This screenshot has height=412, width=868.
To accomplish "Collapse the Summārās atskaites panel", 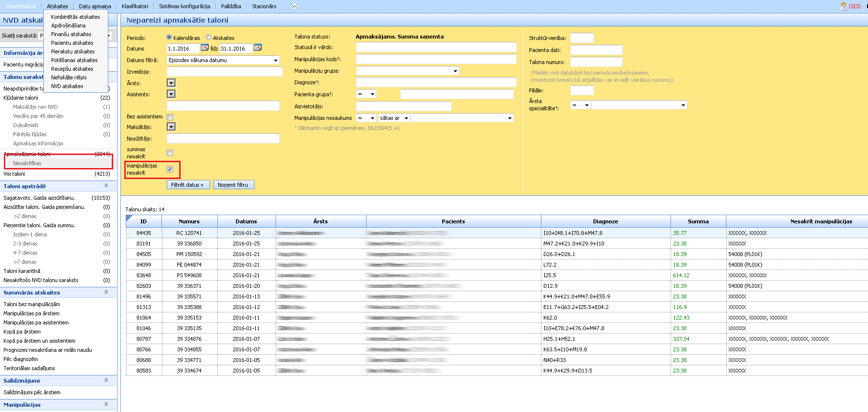I will pos(106,292).
